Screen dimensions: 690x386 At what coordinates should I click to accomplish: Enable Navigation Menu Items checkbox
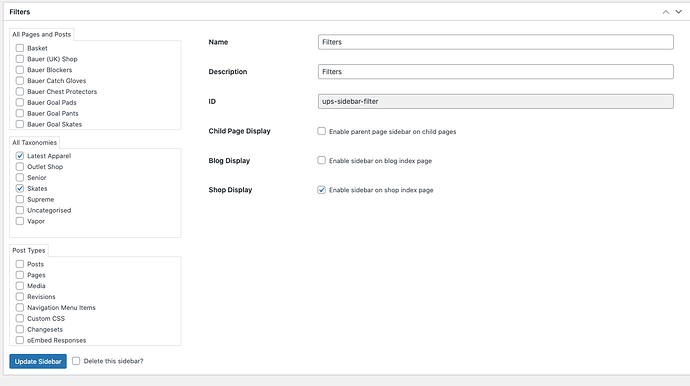20,308
